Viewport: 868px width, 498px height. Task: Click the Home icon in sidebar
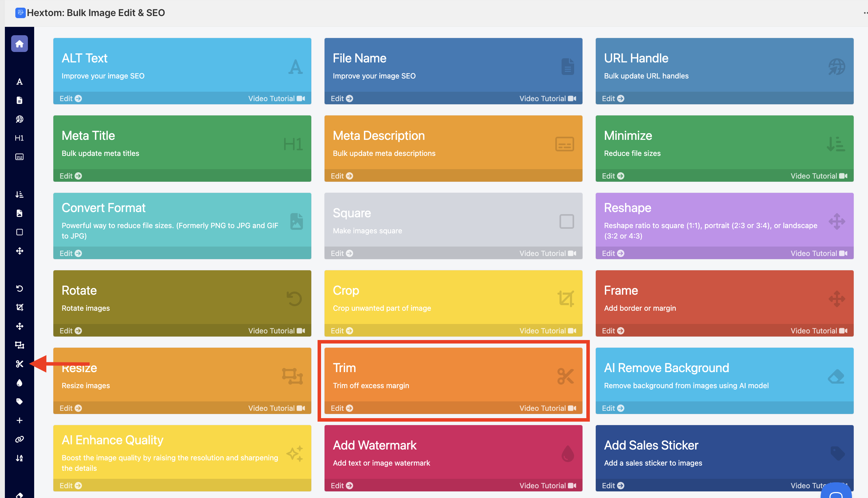20,44
